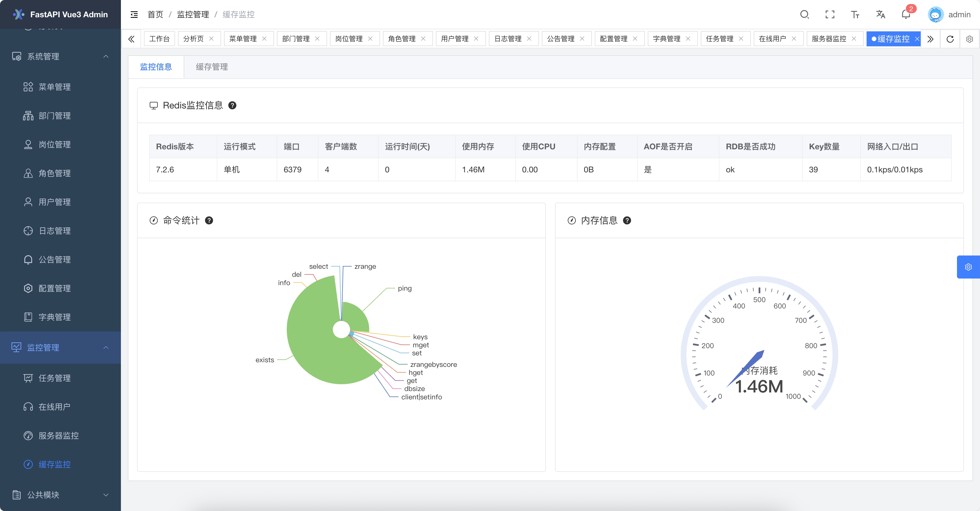Open the font size setting icon
980x511 pixels.
click(x=855, y=14)
